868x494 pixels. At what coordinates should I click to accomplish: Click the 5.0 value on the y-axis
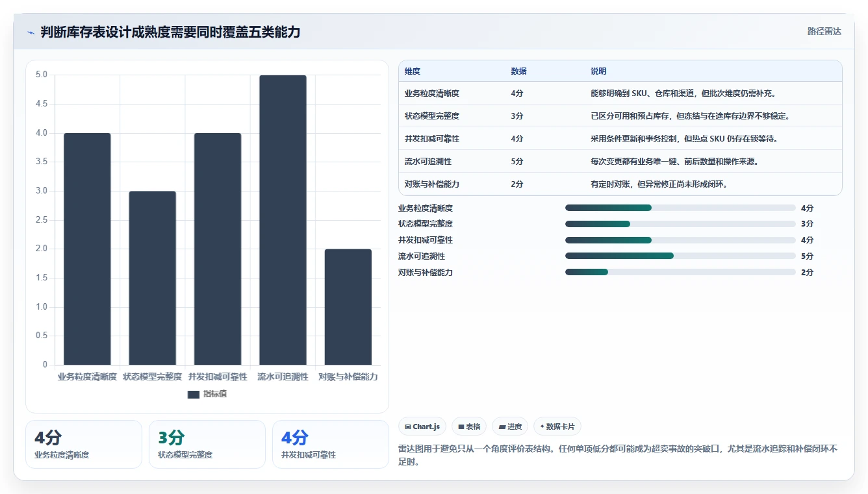42,75
